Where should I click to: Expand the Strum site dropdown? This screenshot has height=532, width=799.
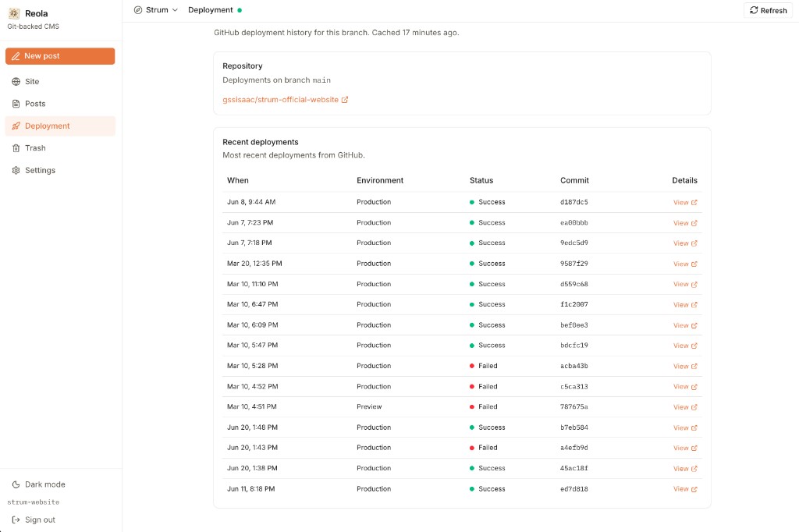pyautogui.click(x=156, y=10)
